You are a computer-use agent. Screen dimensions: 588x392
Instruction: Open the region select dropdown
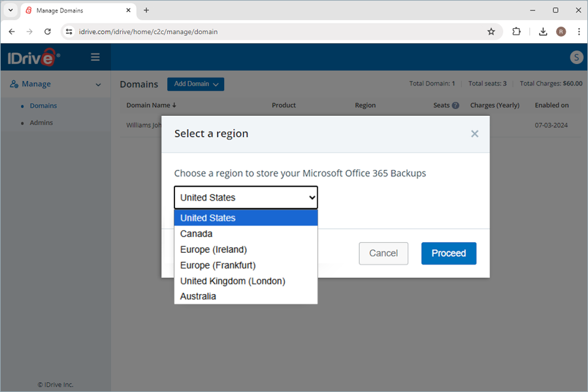pyautogui.click(x=246, y=197)
